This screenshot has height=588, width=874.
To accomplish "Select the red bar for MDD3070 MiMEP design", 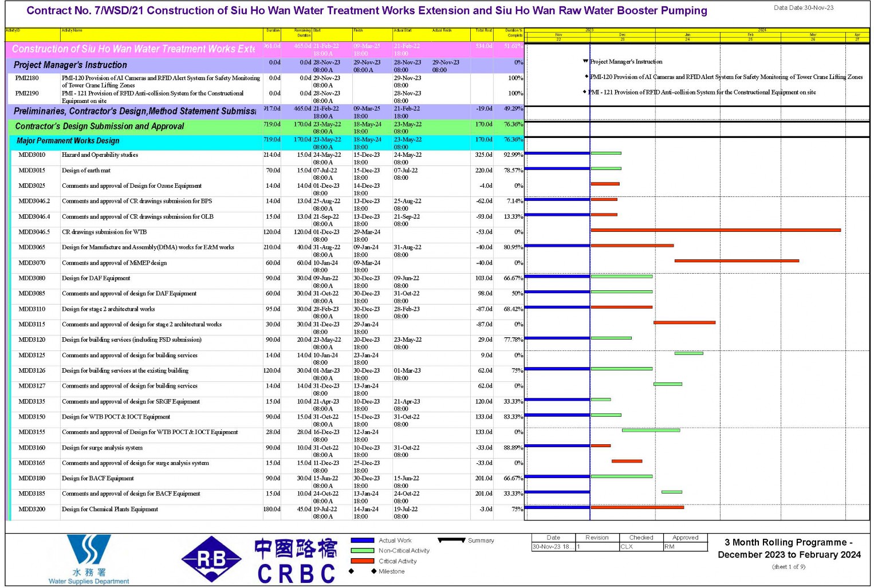I will coord(737,261).
